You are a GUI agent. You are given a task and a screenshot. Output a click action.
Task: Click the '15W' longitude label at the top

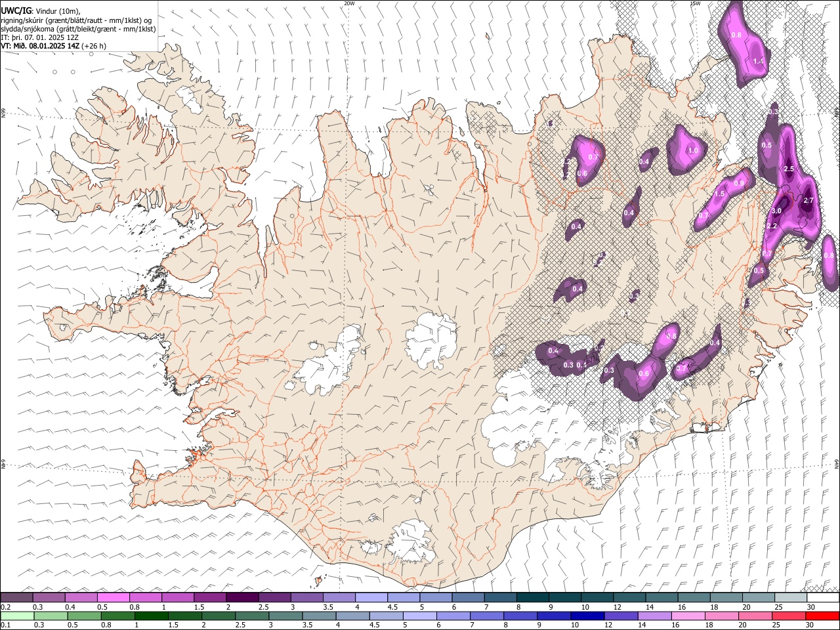(695, 3)
